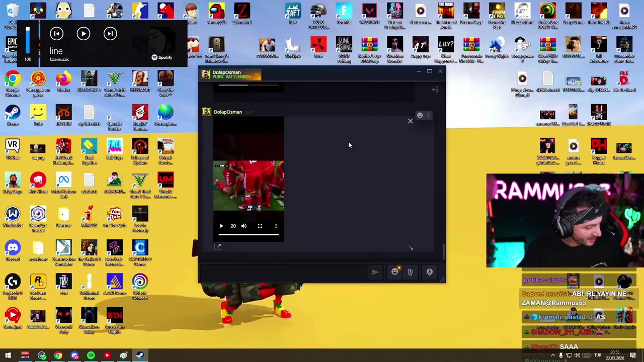Open Steam from the taskbar

[140, 355]
